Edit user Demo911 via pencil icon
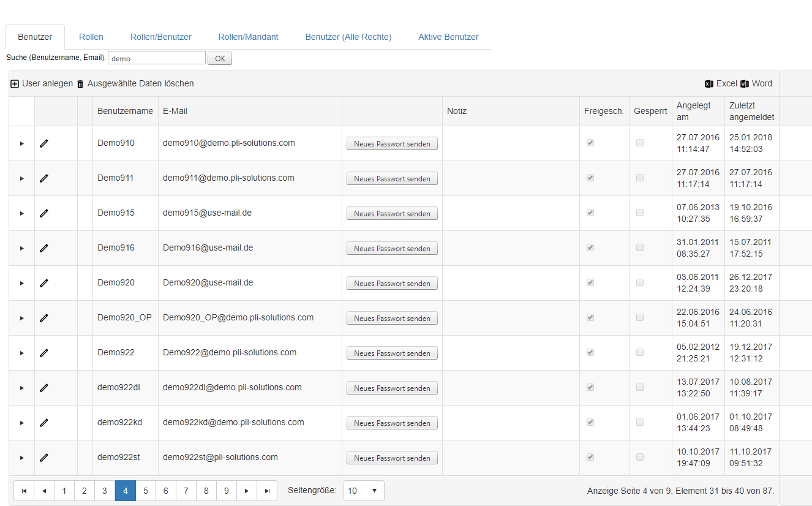 43,178
